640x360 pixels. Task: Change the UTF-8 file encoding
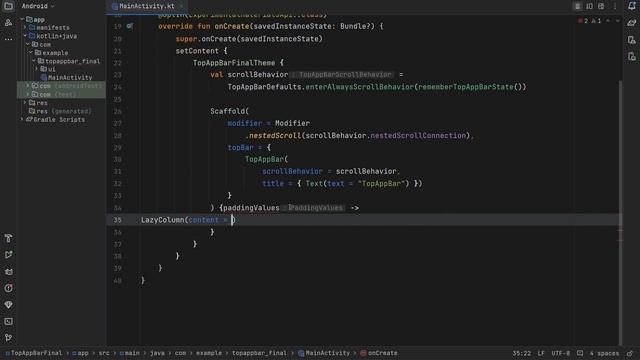(x=560, y=353)
